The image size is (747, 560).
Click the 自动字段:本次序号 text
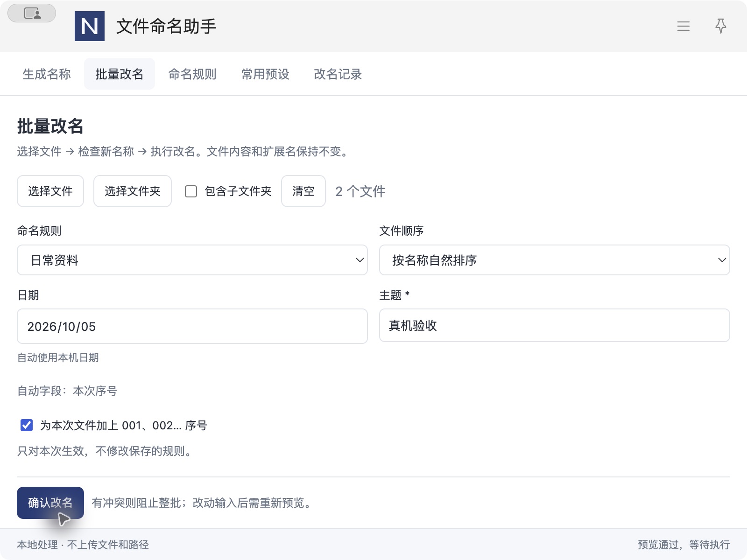(67, 391)
